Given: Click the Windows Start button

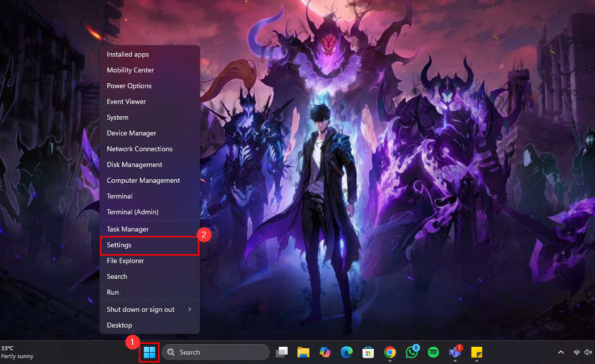Looking at the screenshot, I should (x=149, y=353).
